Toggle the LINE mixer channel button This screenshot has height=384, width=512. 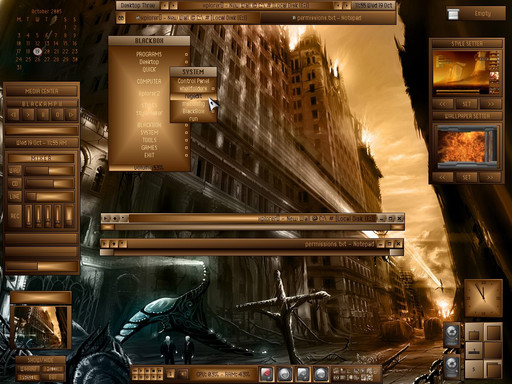pyautogui.click(x=15, y=196)
